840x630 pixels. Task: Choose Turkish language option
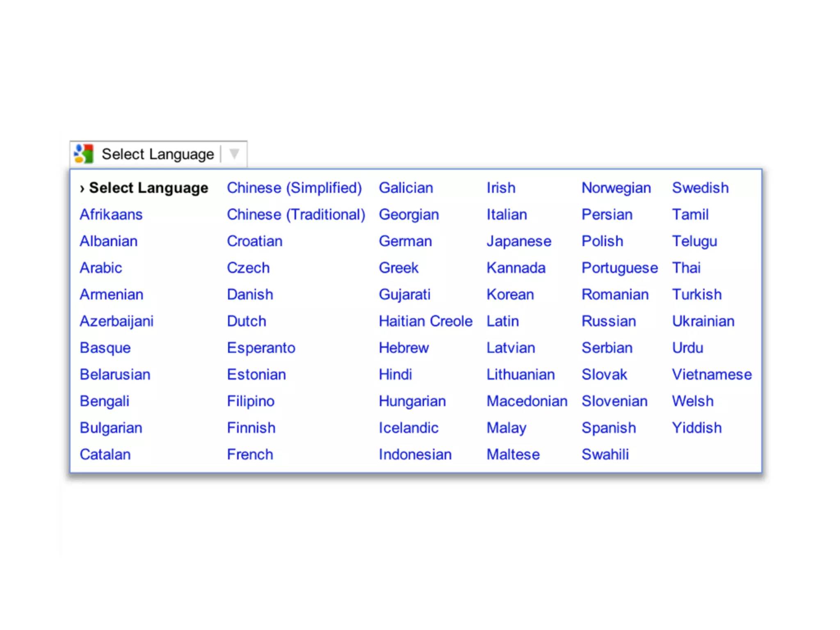coord(696,294)
